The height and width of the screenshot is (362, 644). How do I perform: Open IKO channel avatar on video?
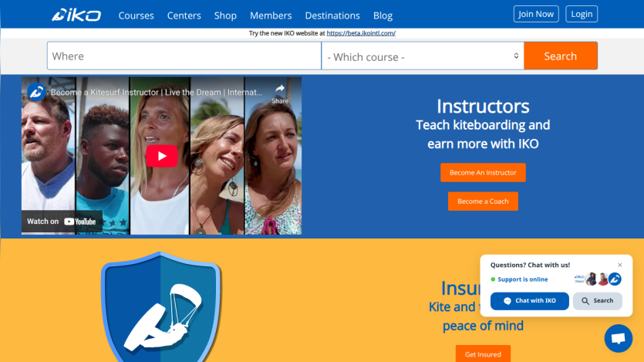[x=36, y=92]
